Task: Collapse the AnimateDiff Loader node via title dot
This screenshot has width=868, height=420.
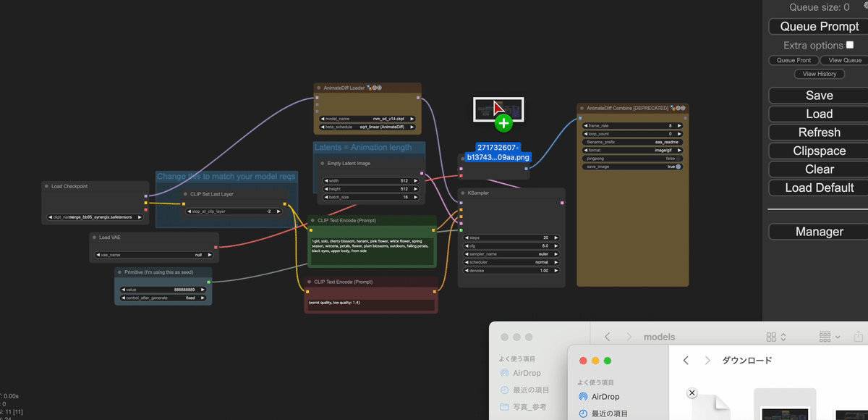Action: [318, 88]
